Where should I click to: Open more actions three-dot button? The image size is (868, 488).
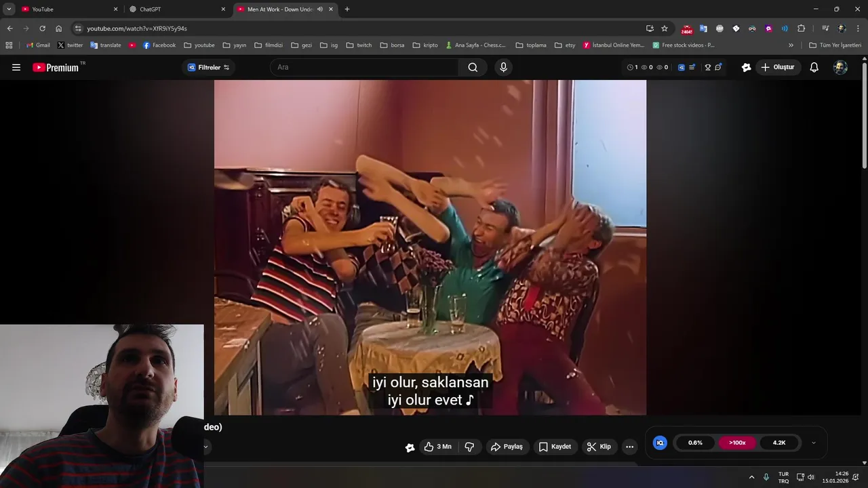pos(629,447)
